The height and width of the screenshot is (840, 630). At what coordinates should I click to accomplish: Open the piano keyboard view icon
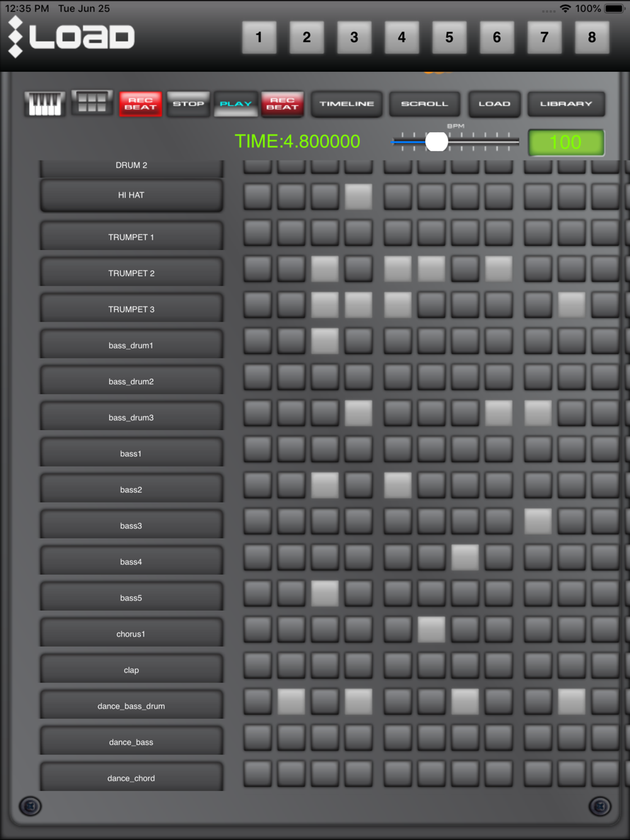point(45,103)
